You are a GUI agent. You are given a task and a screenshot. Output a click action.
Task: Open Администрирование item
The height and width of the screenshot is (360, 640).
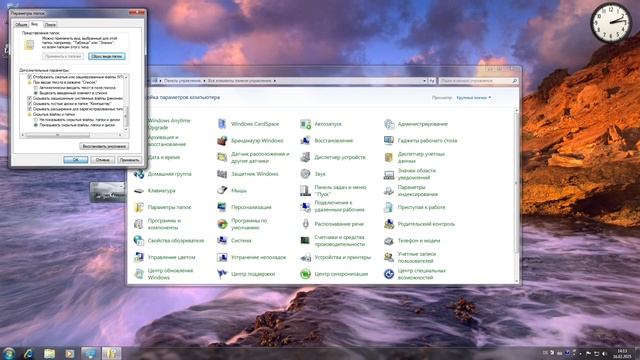pyautogui.click(x=416, y=124)
